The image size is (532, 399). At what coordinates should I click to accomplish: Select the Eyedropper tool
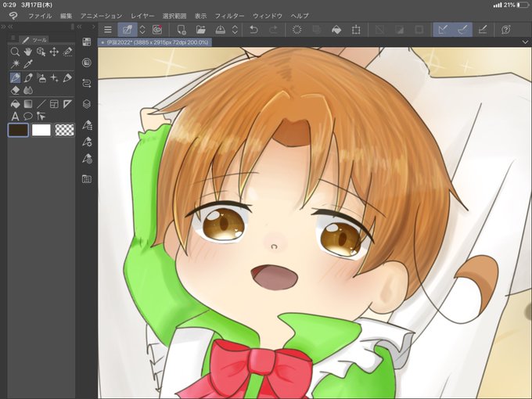pyautogui.click(x=28, y=64)
